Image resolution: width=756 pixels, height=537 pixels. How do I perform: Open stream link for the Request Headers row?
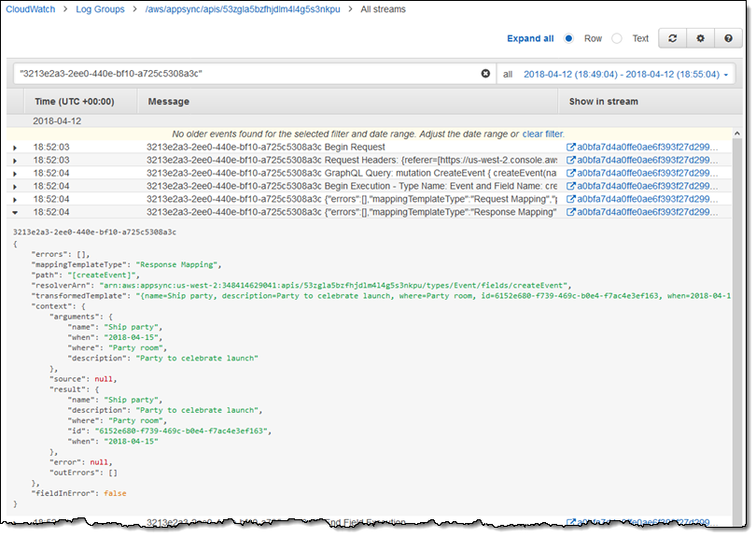571,161
